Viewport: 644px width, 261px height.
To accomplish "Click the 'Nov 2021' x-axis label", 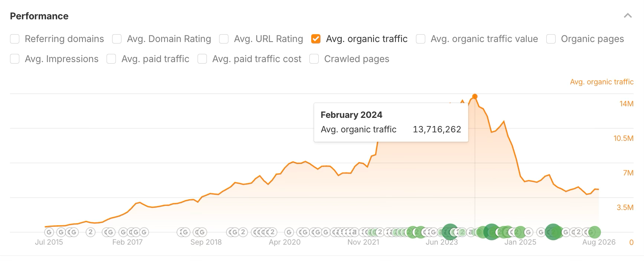I will pyautogui.click(x=363, y=242).
